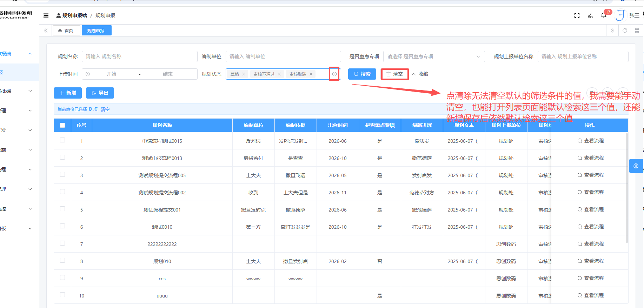
Task: Open the 开始 upload date picker
Action: pos(111,74)
